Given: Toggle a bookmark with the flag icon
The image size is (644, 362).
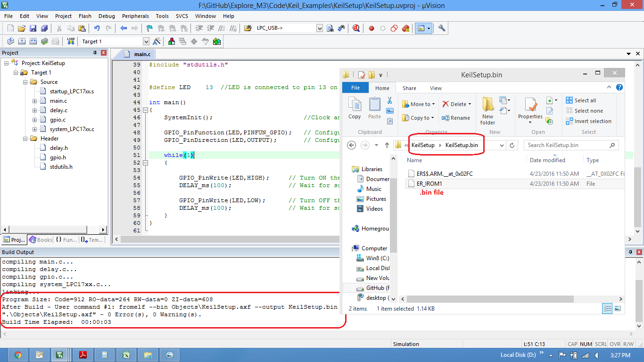Looking at the screenshot, I should click(x=149, y=28).
